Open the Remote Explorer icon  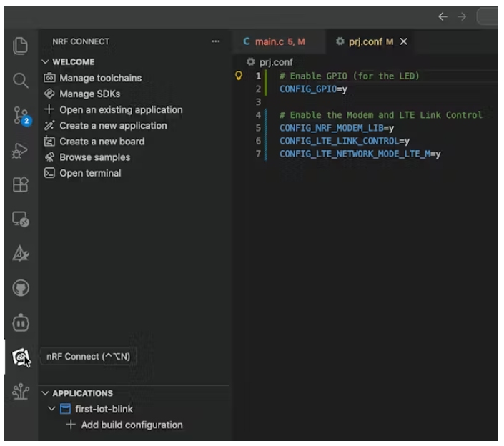coord(21,220)
